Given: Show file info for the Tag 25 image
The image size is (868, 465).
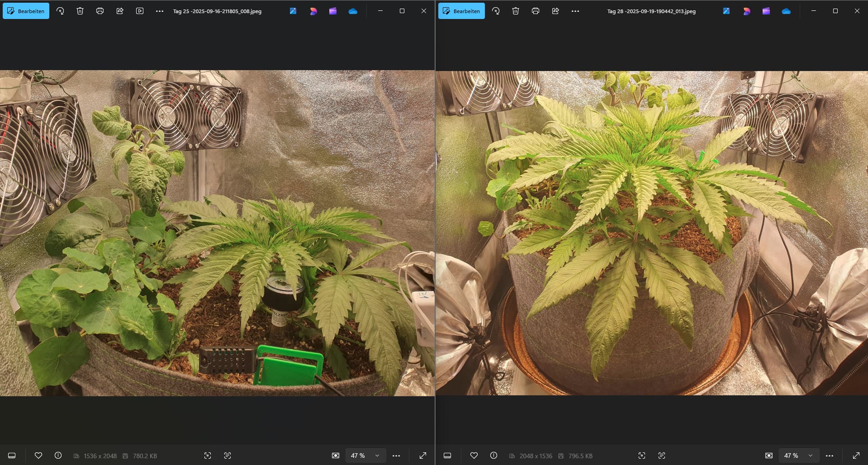Looking at the screenshot, I should (x=58, y=456).
